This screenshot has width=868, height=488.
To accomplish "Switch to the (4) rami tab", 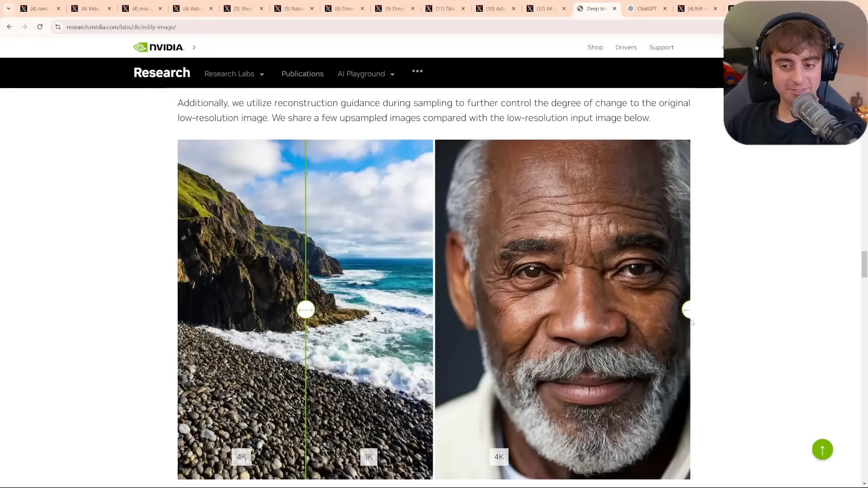I will pyautogui.click(x=38, y=9).
